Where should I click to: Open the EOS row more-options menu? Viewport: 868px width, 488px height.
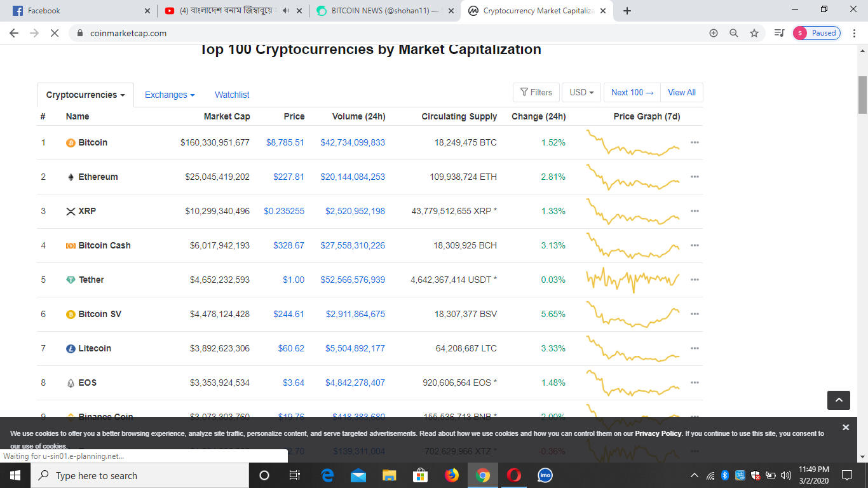(695, 383)
